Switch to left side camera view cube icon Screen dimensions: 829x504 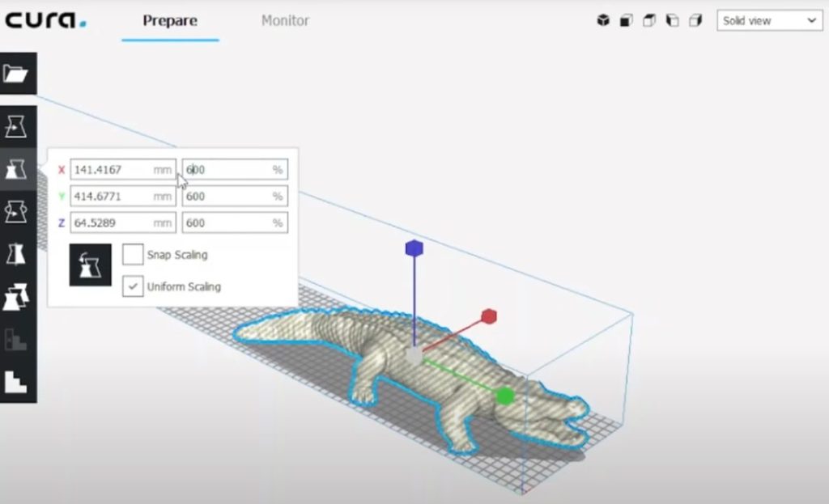pyautogui.click(x=672, y=21)
